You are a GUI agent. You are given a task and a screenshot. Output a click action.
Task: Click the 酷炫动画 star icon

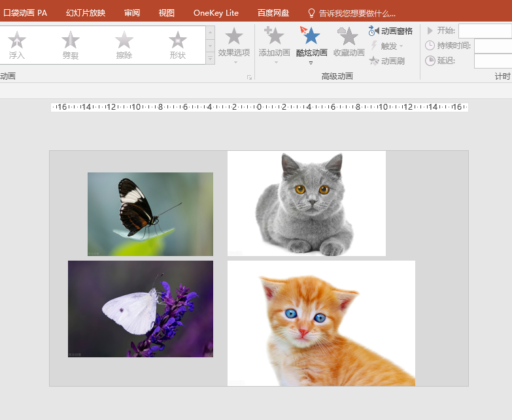click(311, 38)
